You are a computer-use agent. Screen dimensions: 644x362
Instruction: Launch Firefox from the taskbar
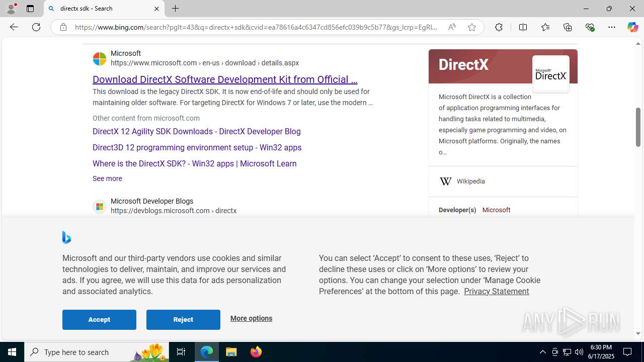pos(256,352)
